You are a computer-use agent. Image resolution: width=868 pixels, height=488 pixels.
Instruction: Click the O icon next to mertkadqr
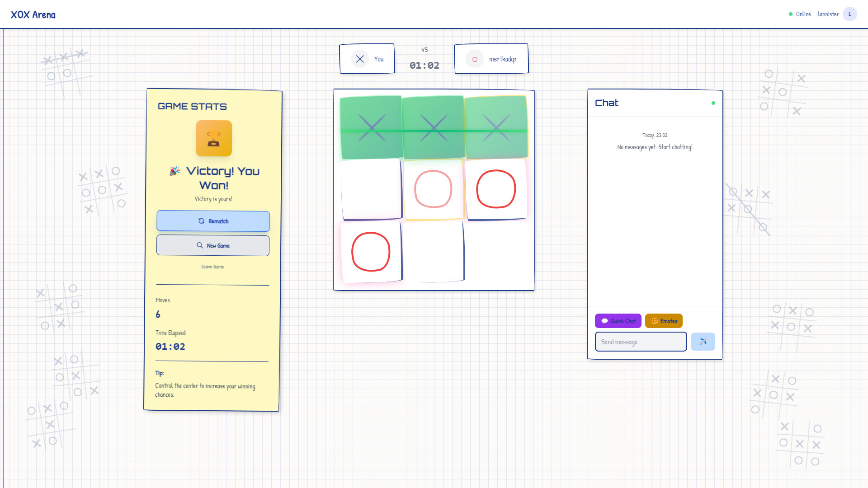pyautogui.click(x=474, y=59)
